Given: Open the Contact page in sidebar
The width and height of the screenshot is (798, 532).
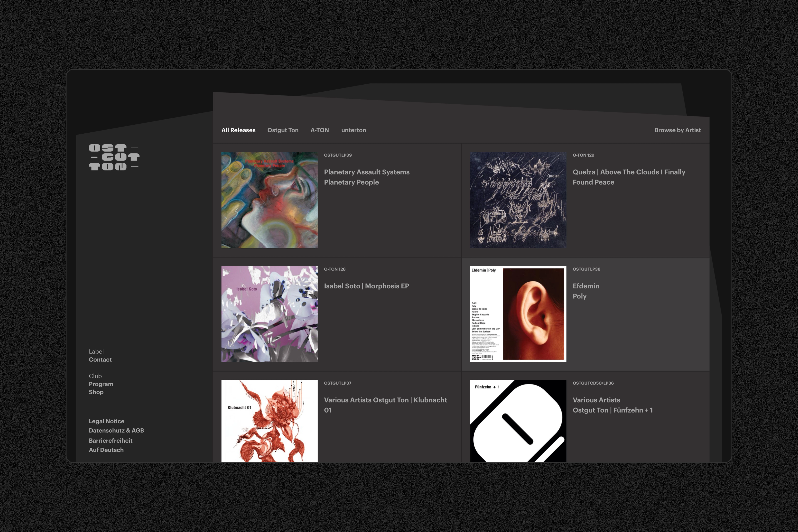Looking at the screenshot, I should 100,360.
